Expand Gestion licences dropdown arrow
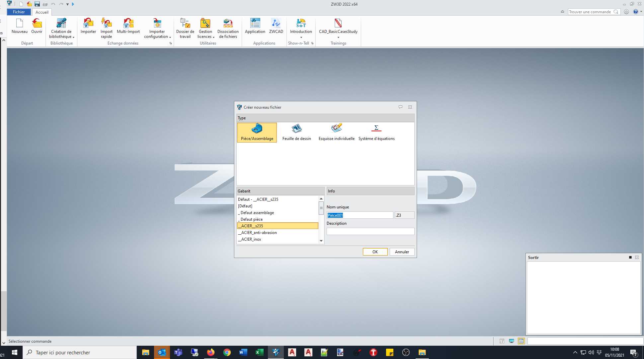644x359 pixels. (213, 37)
